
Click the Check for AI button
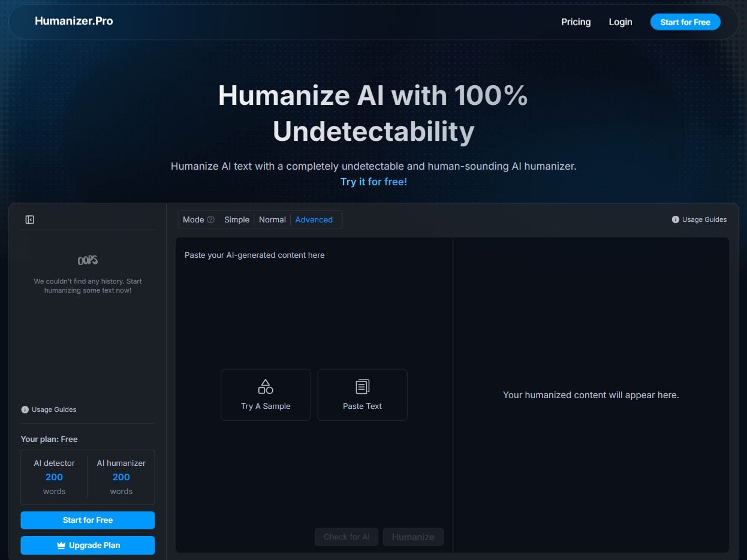pyautogui.click(x=346, y=537)
